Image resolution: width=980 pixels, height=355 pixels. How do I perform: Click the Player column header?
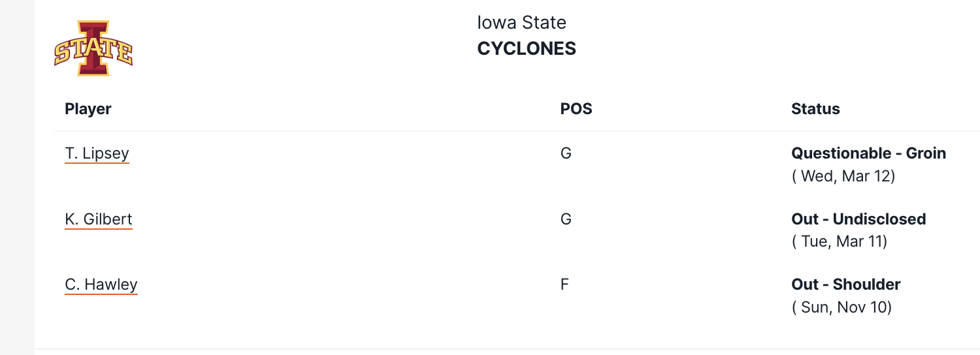tap(88, 108)
